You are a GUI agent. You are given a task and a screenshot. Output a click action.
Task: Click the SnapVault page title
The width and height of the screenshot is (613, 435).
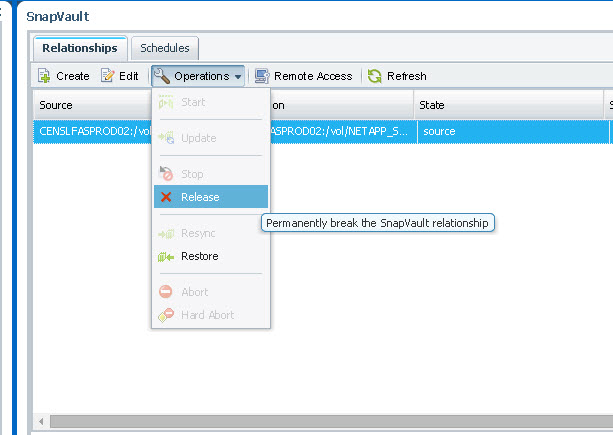[57, 16]
